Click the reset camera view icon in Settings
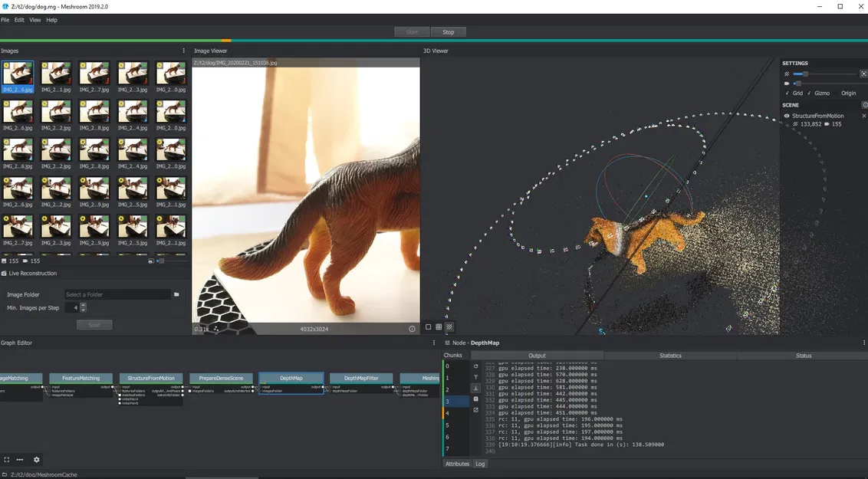The image size is (868, 479). tap(863, 74)
